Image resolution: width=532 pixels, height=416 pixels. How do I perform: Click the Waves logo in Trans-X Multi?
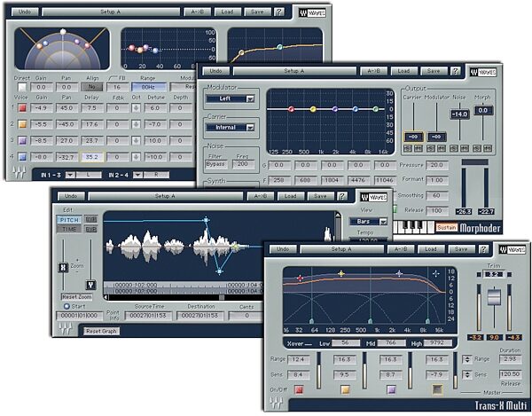(512, 250)
